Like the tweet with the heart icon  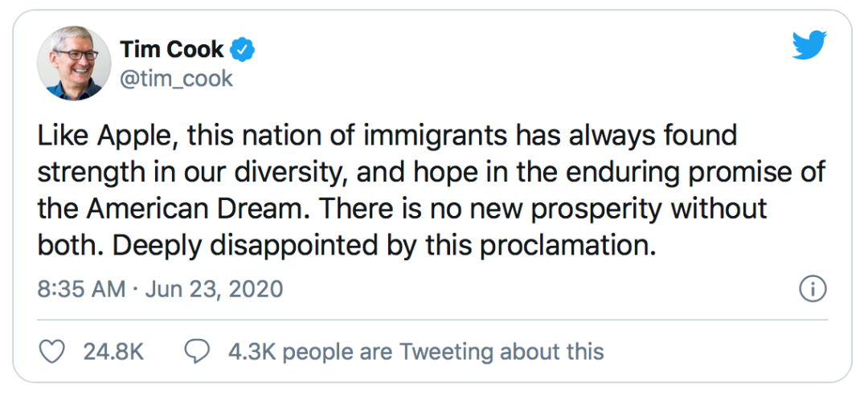(x=52, y=352)
